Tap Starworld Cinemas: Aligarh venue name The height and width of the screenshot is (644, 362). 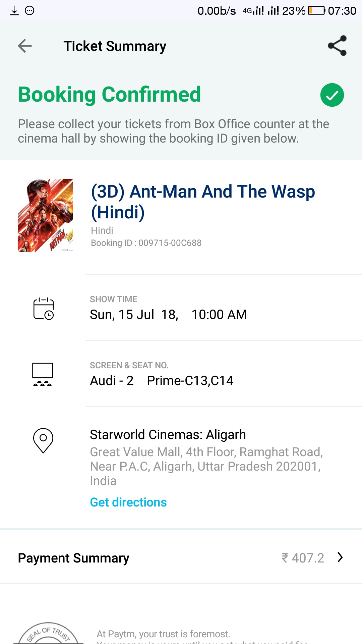click(x=168, y=435)
